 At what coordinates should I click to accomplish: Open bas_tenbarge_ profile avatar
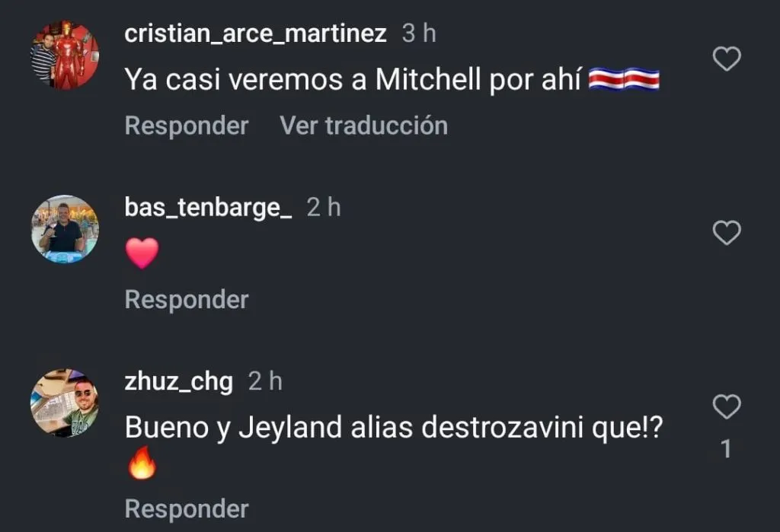(65, 229)
